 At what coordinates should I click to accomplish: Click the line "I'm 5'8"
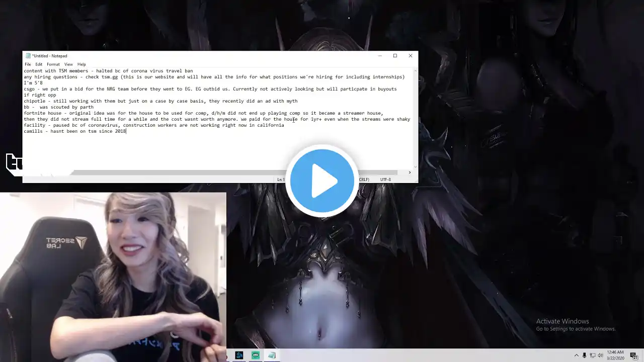click(x=33, y=83)
